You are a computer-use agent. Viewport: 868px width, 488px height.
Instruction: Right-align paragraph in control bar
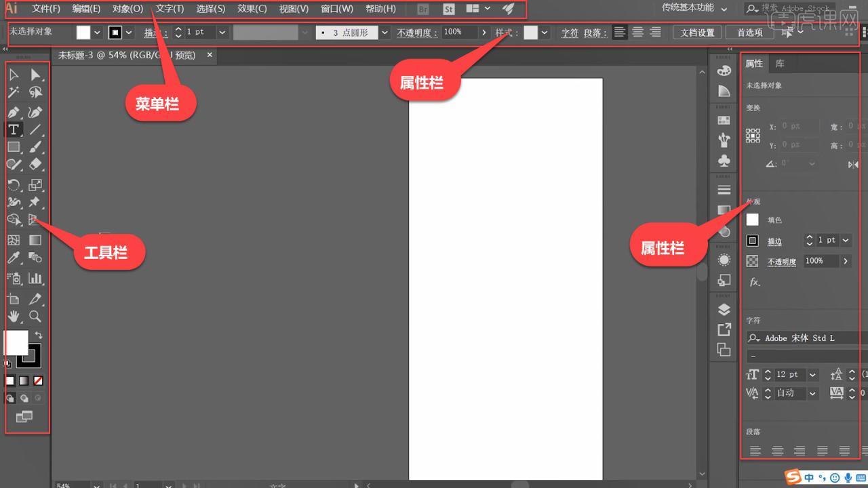click(655, 32)
